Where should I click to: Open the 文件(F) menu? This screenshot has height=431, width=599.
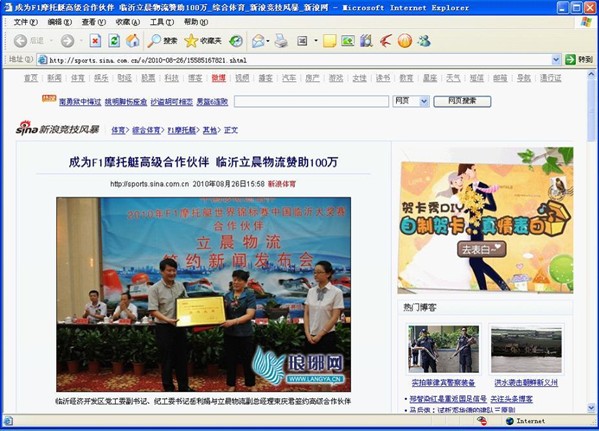25,22
